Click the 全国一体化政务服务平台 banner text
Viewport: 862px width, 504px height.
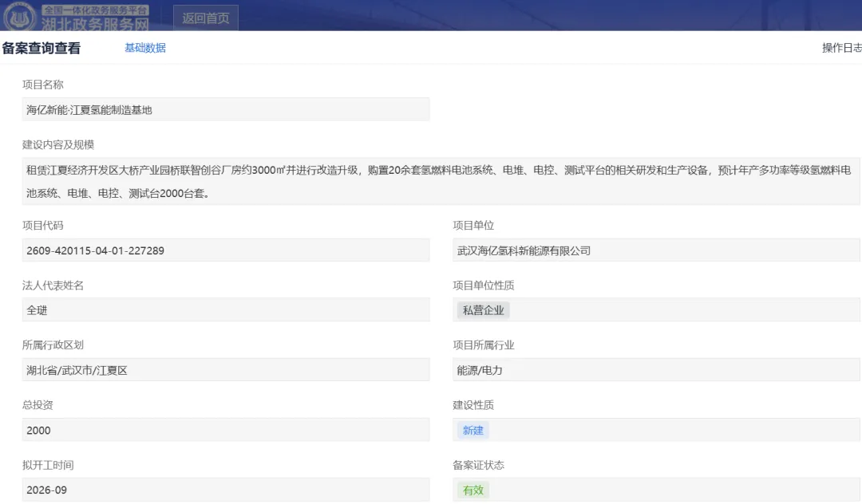click(x=95, y=10)
